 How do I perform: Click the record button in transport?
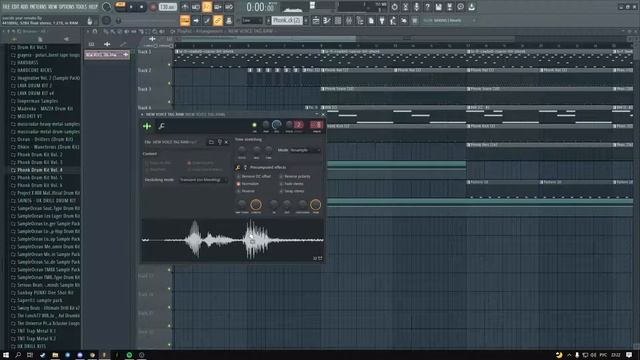[153, 7]
